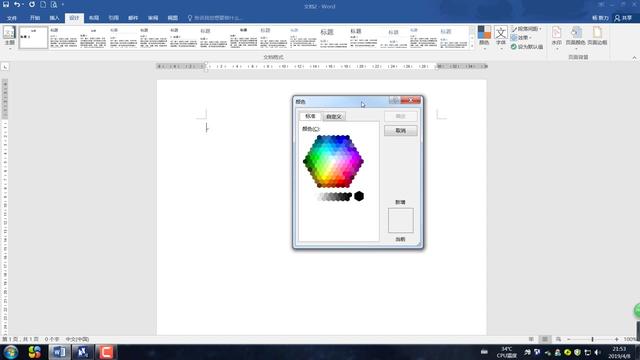Open the Insert ribbon tab
The image size is (640, 360).
click(54, 18)
